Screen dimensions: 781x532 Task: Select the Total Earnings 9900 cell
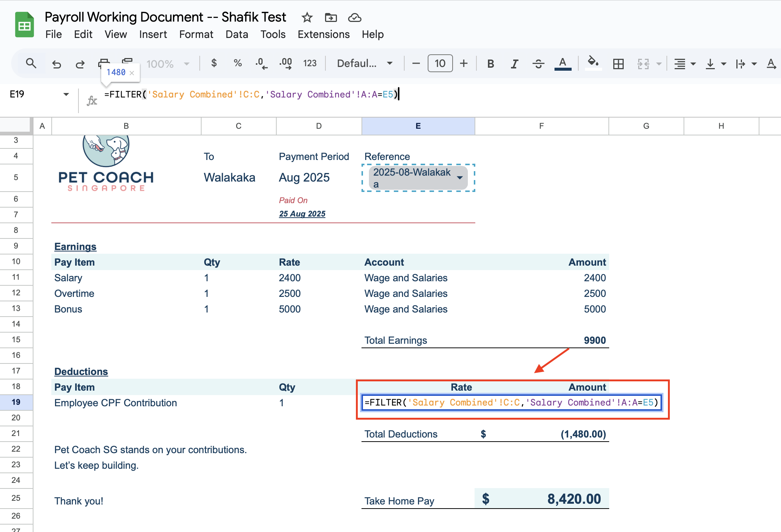[541, 340]
